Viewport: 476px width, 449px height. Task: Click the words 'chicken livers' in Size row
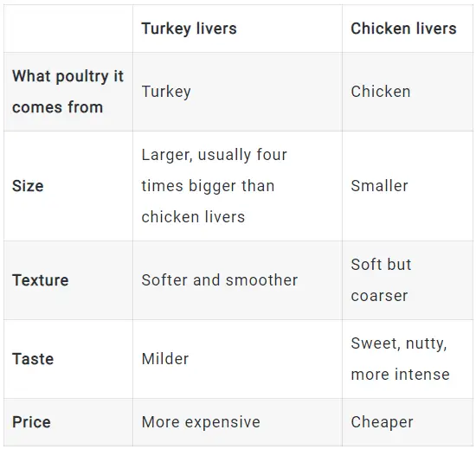tap(193, 217)
